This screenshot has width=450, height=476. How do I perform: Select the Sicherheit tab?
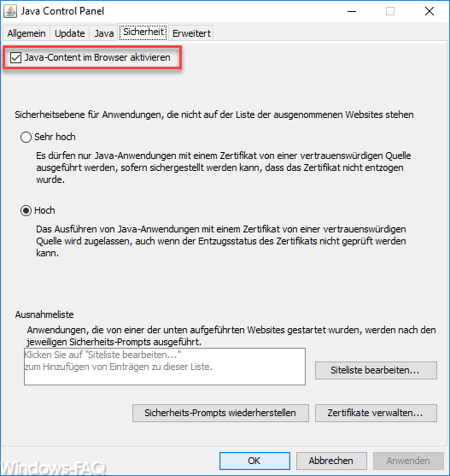click(143, 32)
